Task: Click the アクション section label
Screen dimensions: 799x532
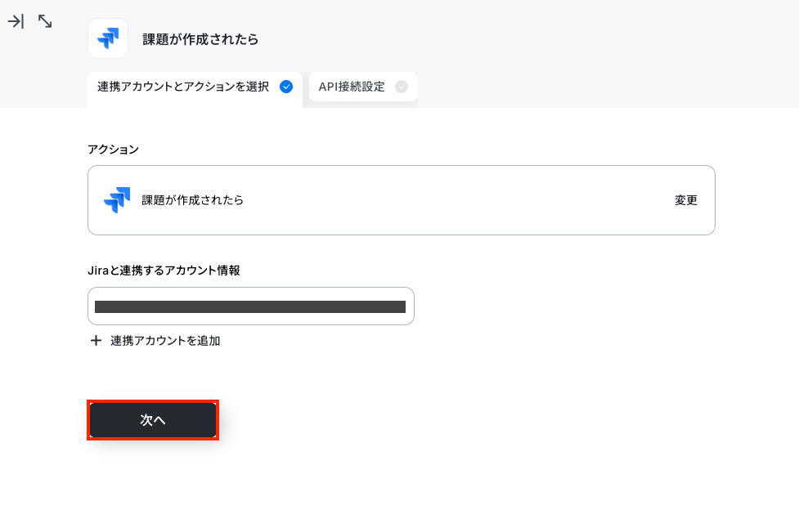Action: click(113, 150)
